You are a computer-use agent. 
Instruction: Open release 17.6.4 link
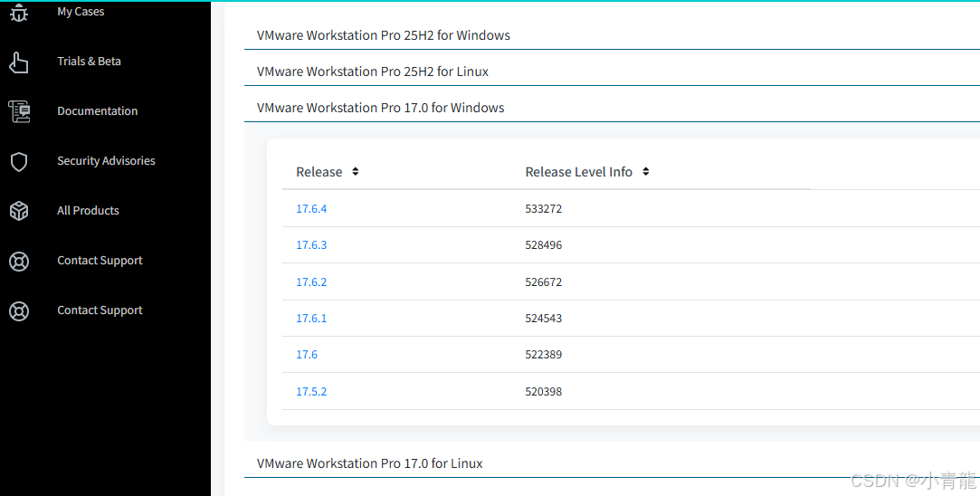click(311, 209)
